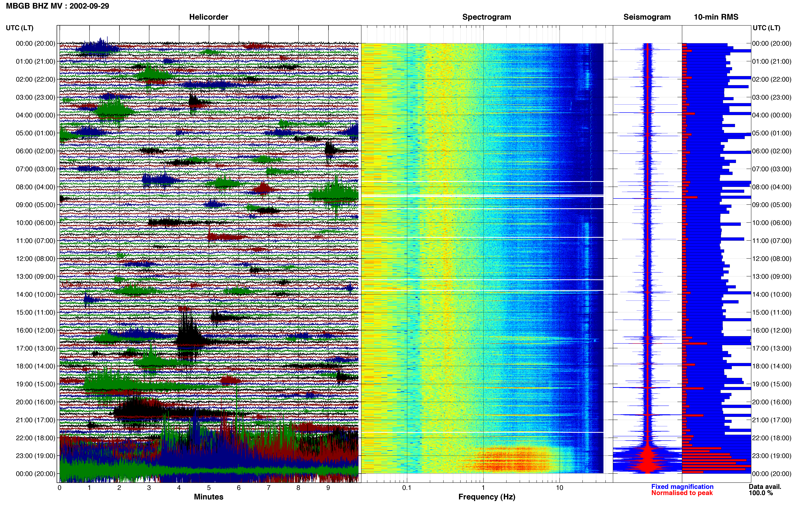Click the 'MBGB BHZ MV : 2002-09-29' title
Screen dimensions: 812x508
point(57,6)
